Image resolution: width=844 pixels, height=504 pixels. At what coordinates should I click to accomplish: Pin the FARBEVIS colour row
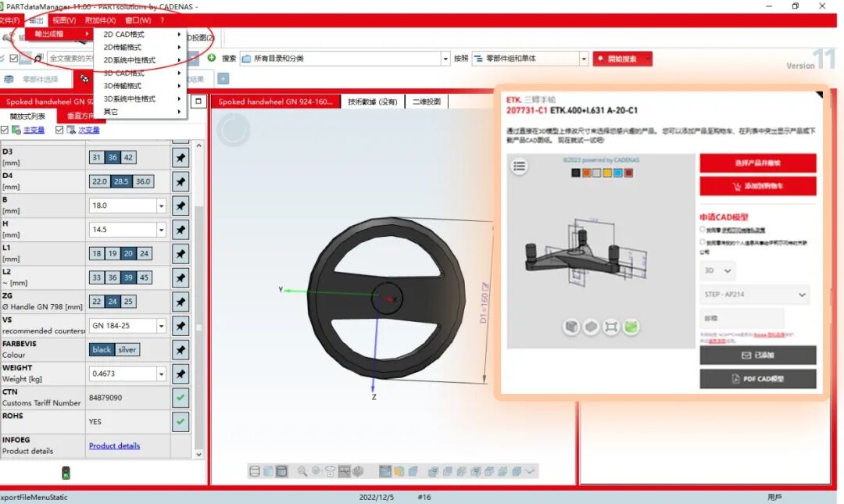tap(181, 350)
